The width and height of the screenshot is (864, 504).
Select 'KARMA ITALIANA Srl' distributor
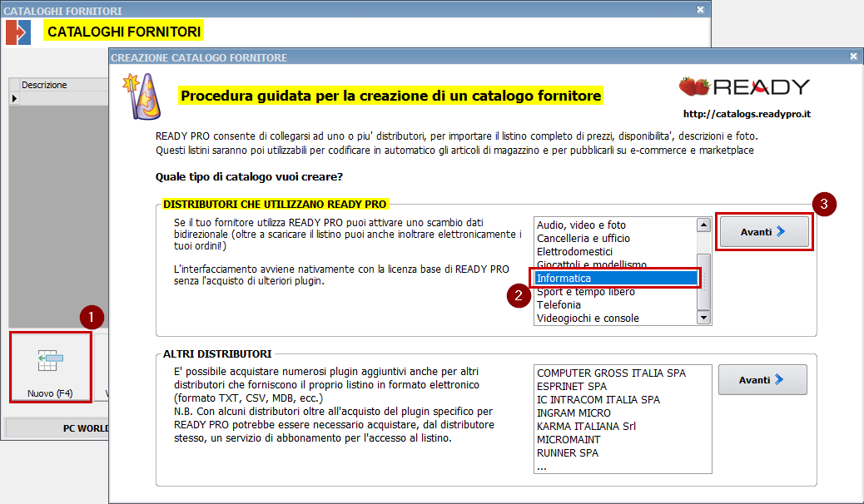click(x=586, y=426)
